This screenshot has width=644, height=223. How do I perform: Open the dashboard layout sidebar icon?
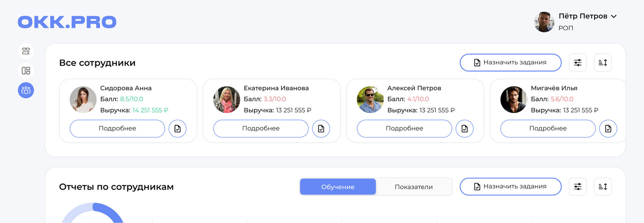(x=26, y=71)
